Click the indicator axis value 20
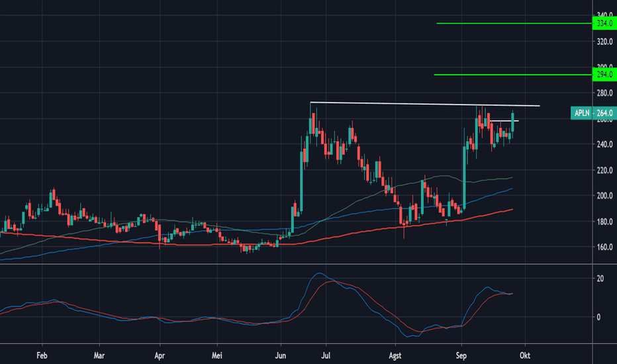Viewport: 617px width, 364px height. coord(600,279)
